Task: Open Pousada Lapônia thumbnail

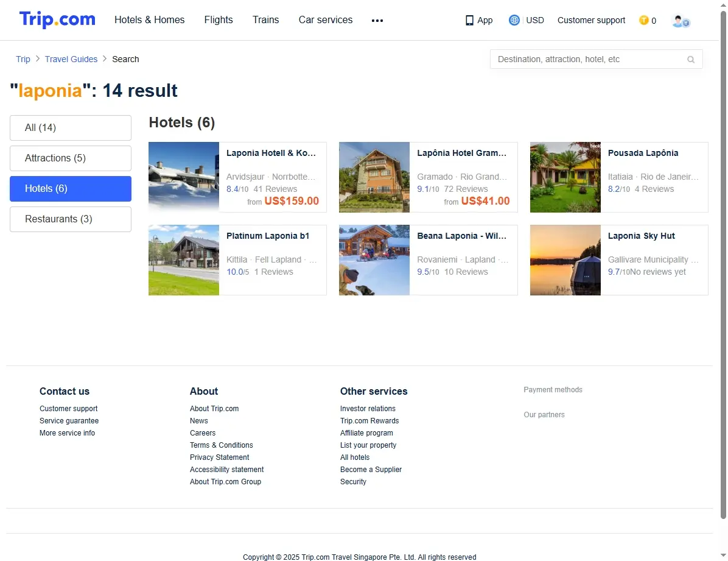Action: pos(565,177)
